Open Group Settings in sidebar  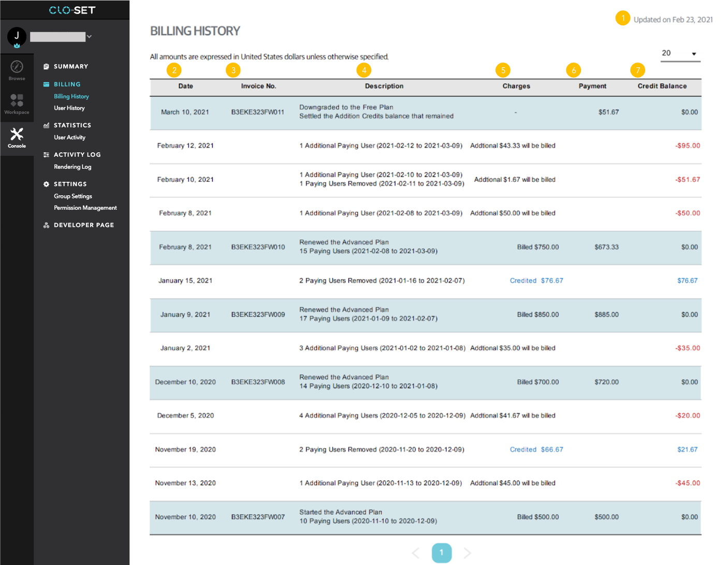(73, 196)
